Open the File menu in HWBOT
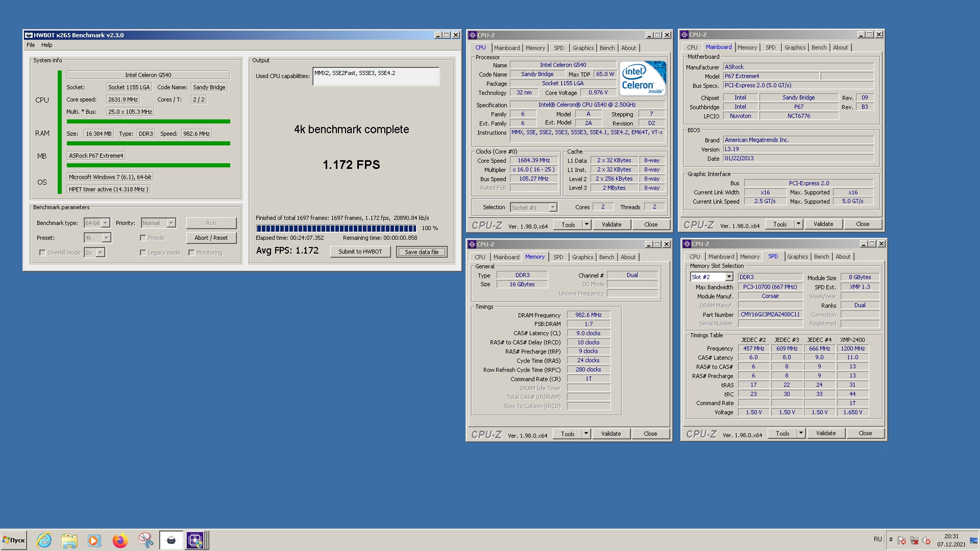 pyautogui.click(x=31, y=45)
